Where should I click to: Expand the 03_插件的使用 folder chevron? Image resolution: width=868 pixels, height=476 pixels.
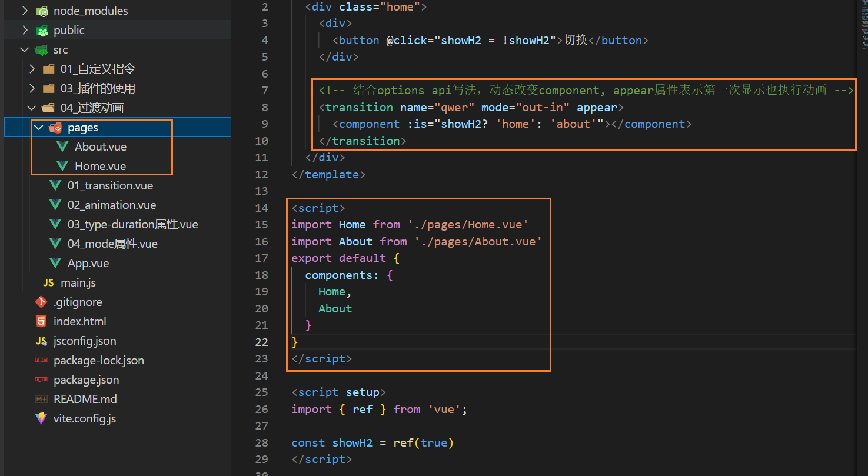pos(32,89)
